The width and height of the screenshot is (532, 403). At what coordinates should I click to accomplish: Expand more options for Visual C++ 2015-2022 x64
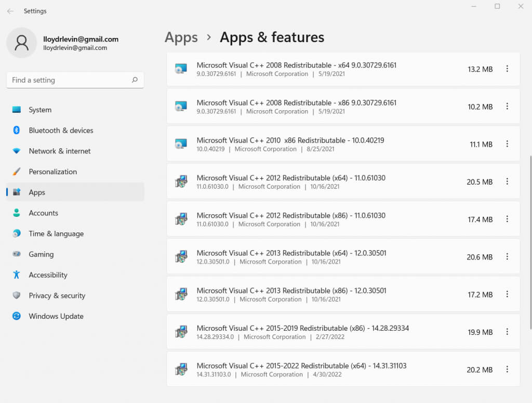(x=507, y=370)
